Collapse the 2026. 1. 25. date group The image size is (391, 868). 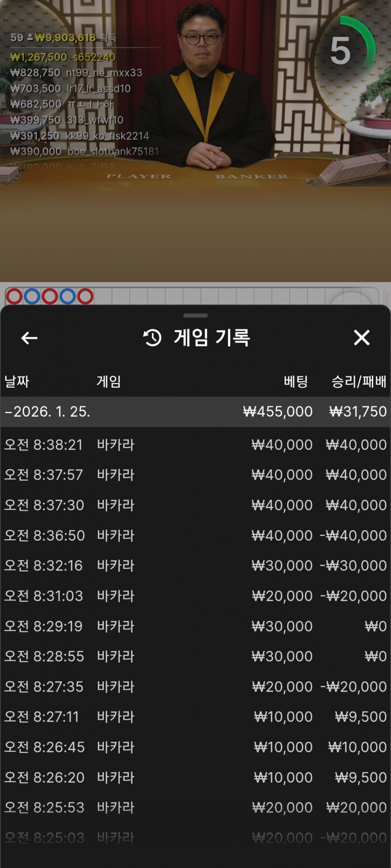pos(8,412)
